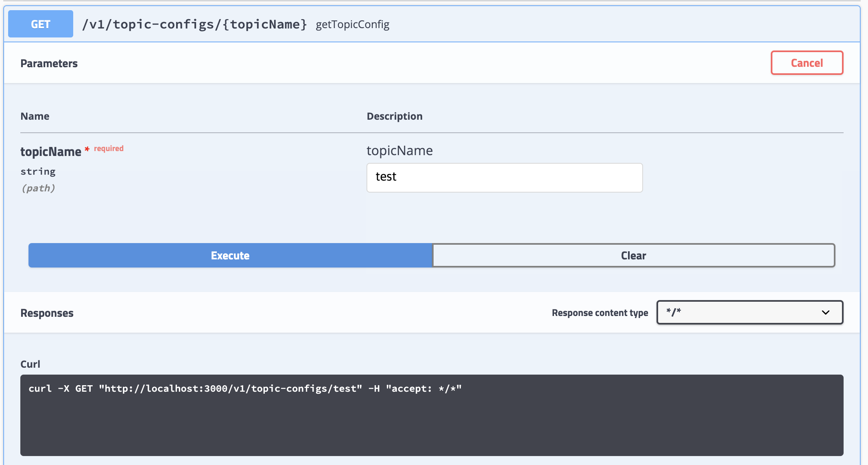The height and width of the screenshot is (465, 868).
Task: Click the Name column header
Action: click(x=35, y=116)
